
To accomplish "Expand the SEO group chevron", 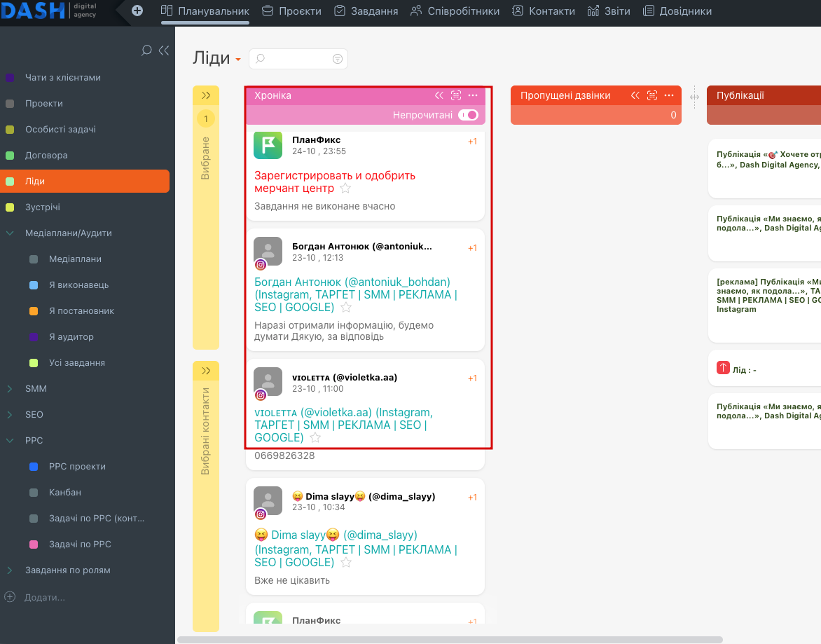I will pyautogui.click(x=10, y=415).
